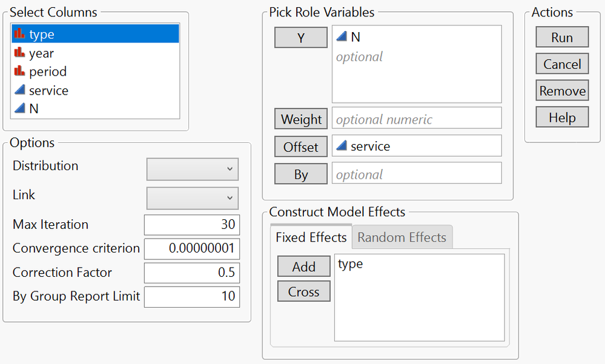Click the Convergence criterion value field
The height and width of the screenshot is (364, 605).
pos(192,248)
